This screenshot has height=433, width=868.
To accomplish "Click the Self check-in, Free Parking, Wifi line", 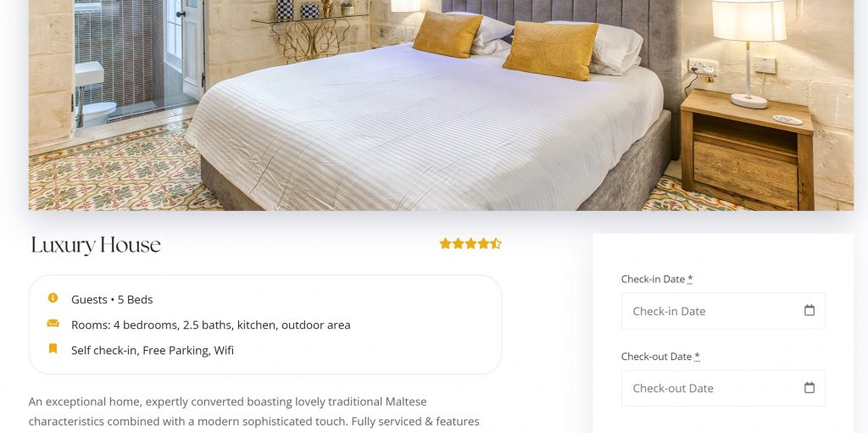I will (153, 351).
